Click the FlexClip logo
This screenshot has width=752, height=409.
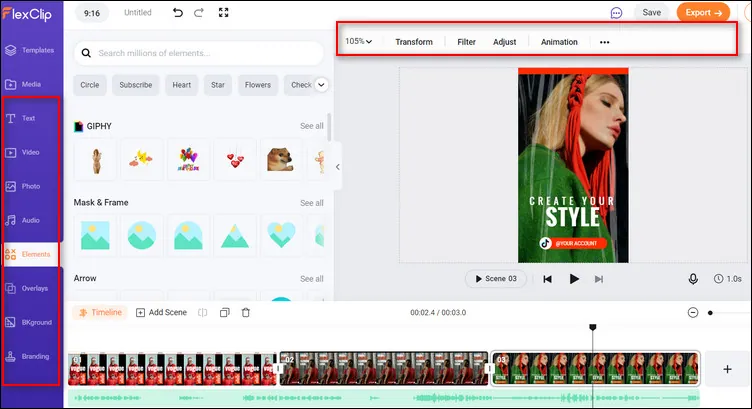click(27, 13)
